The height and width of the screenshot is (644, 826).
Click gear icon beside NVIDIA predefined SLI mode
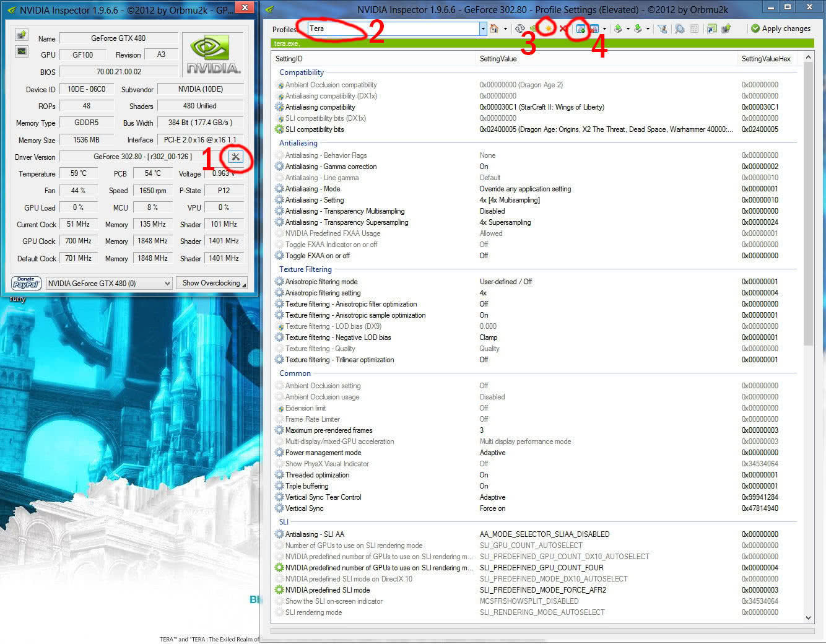[280, 590]
